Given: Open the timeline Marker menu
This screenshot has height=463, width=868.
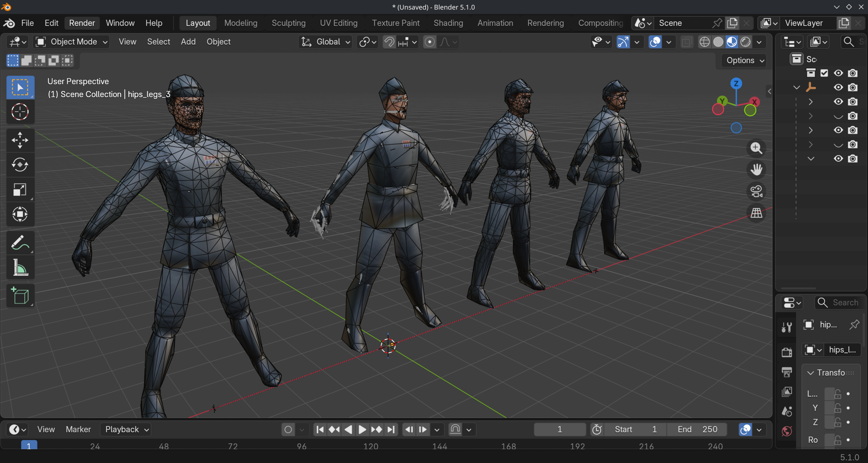Looking at the screenshot, I should [78, 429].
